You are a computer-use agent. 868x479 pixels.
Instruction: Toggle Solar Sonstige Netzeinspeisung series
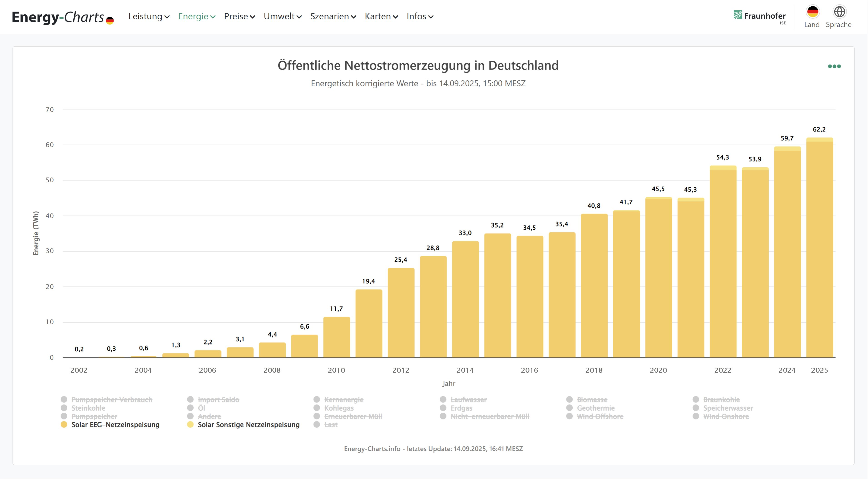pyautogui.click(x=248, y=425)
